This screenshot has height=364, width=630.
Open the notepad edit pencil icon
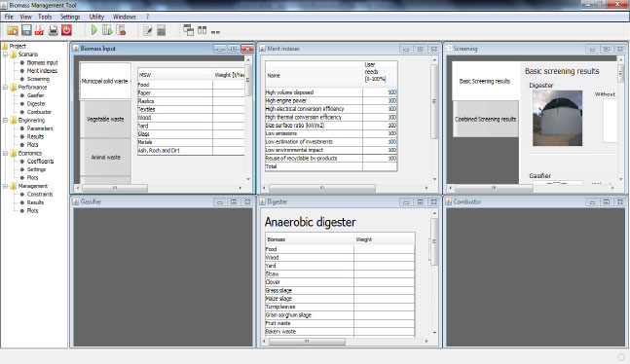(147, 30)
